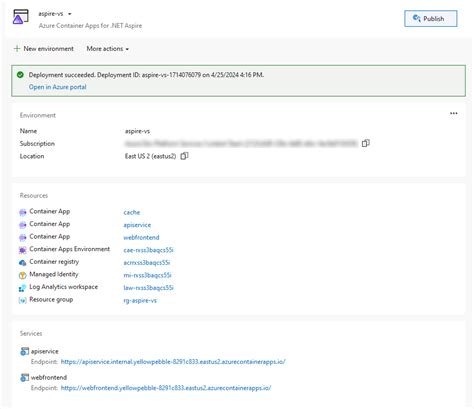Open the law-rxss3baqcs55i workspace link

click(x=148, y=288)
